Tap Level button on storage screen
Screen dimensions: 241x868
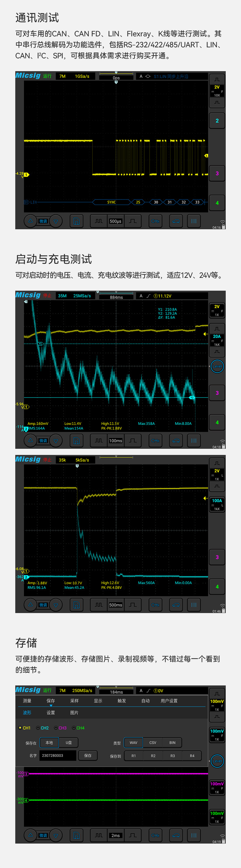point(217,761)
